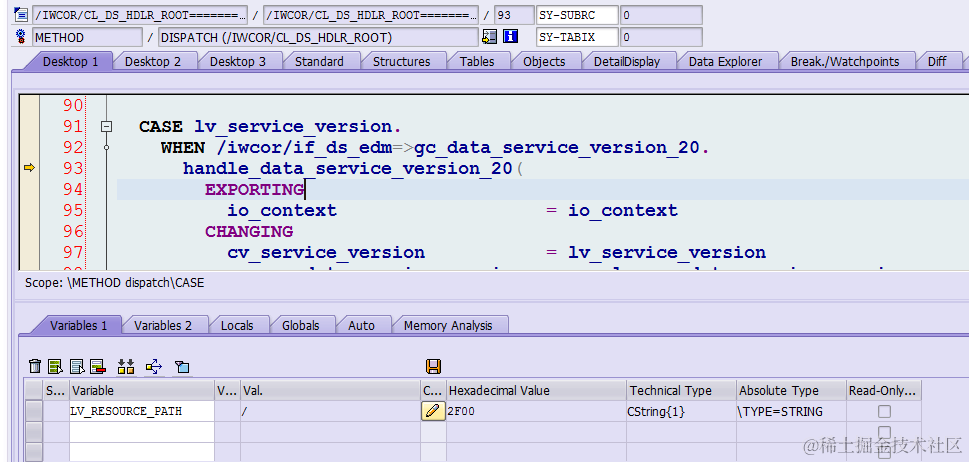Click the yellow box icon with blue arrows
This screenshot has height=462, width=969.
pyautogui.click(x=154, y=366)
